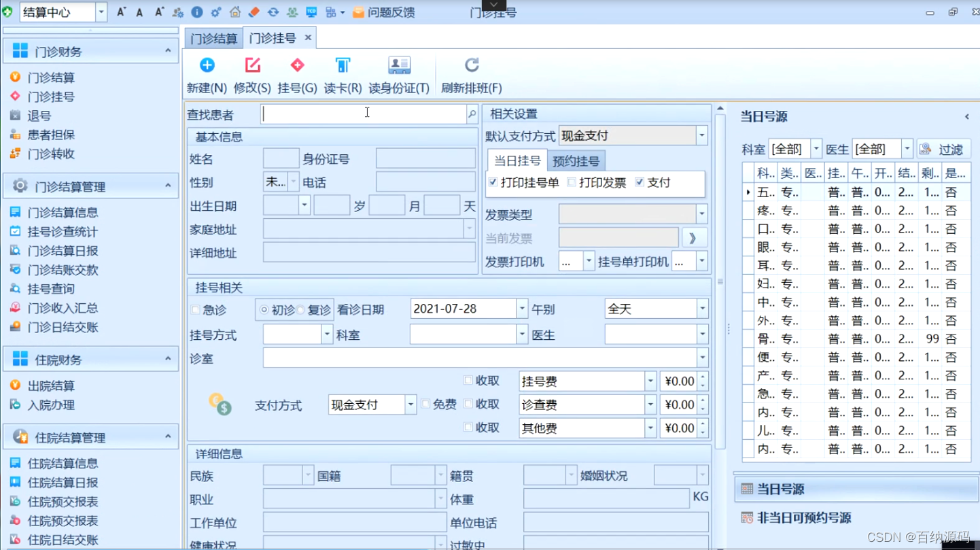Open the 当日号源 panel section
The height and width of the screenshot is (550, 980).
pyautogui.click(x=855, y=489)
